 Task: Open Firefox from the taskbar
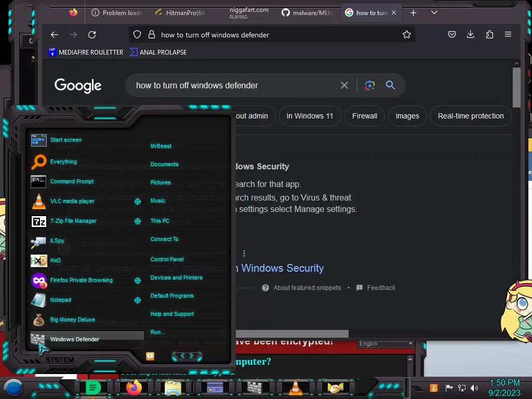pos(134,387)
